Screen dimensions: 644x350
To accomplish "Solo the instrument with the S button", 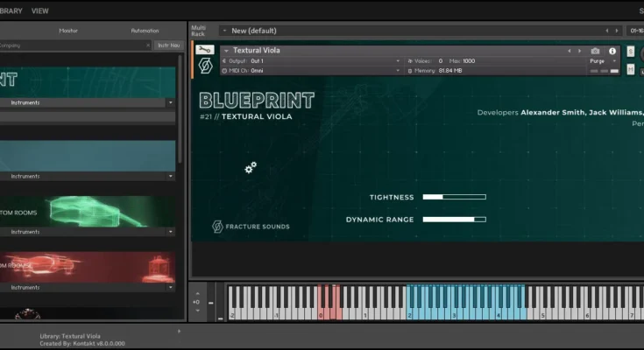I will (x=631, y=52).
